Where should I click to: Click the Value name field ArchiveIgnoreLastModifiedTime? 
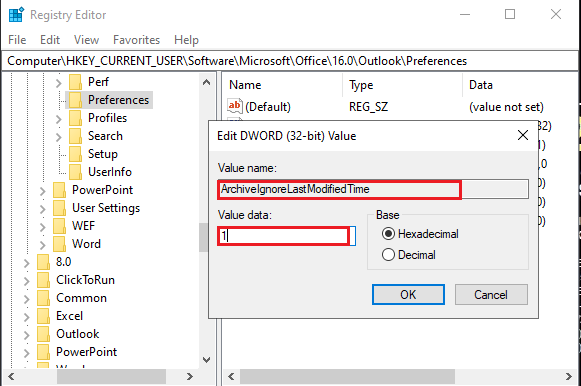[x=373, y=189]
